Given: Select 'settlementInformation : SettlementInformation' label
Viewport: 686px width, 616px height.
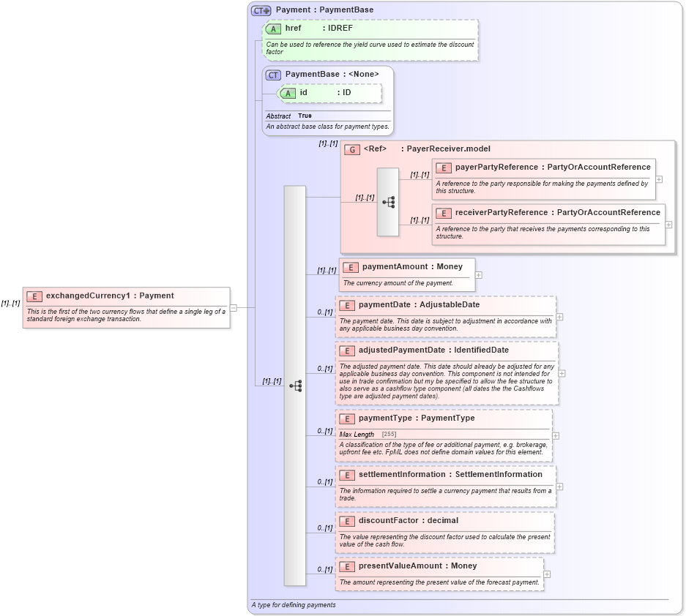Looking at the screenshot, I should click(x=450, y=475).
